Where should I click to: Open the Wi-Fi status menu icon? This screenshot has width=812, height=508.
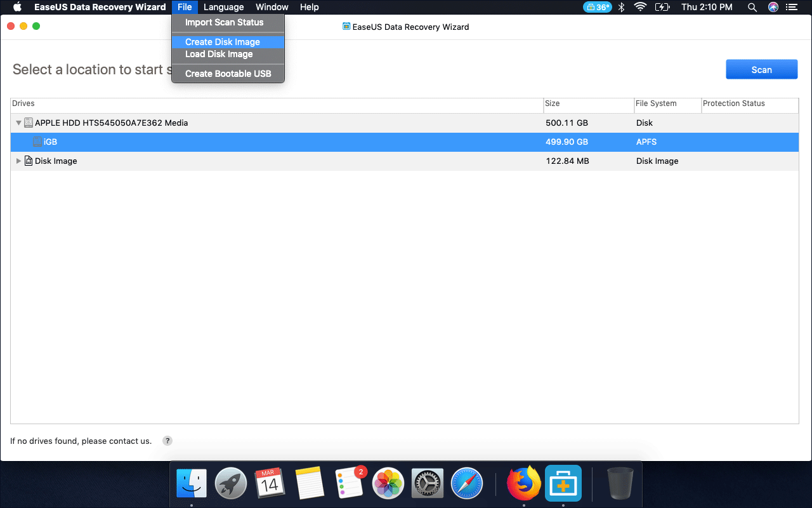[x=641, y=7]
